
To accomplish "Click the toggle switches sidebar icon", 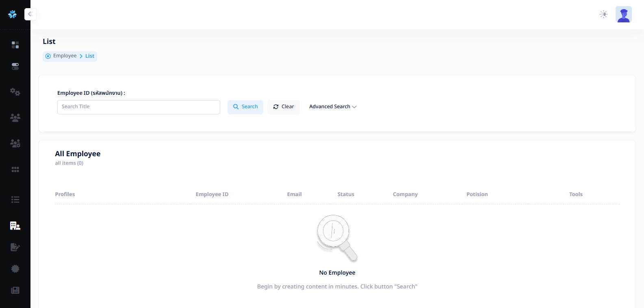I will [x=15, y=66].
